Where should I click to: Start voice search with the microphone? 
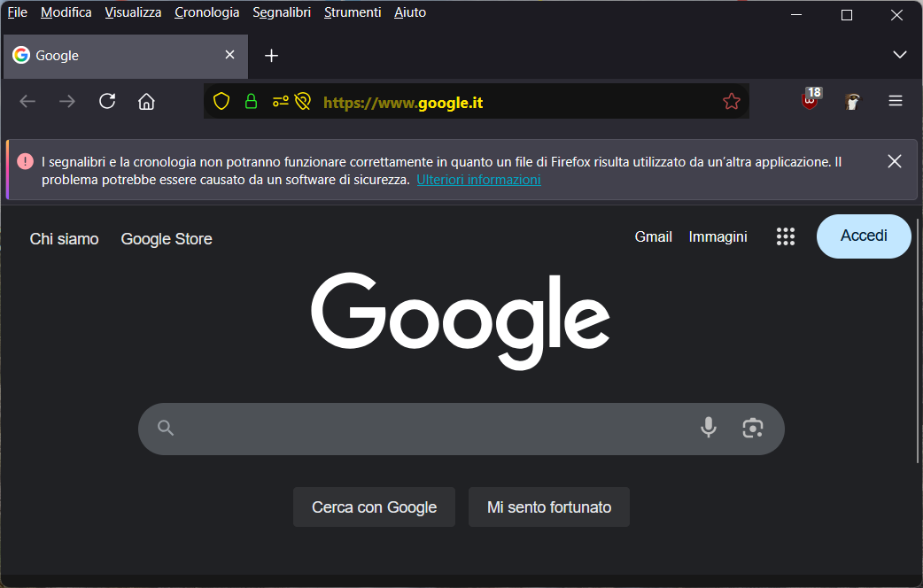(x=709, y=428)
